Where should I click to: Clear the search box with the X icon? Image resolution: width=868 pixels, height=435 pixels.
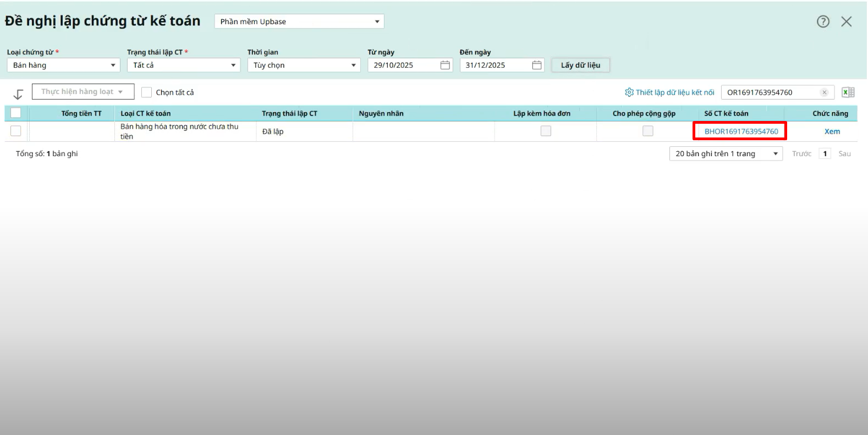coord(824,92)
